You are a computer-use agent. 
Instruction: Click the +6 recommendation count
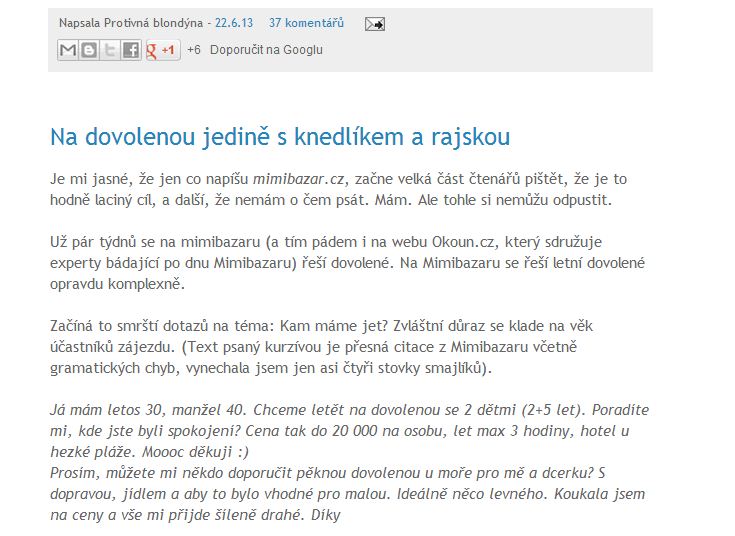coord(194,50)
